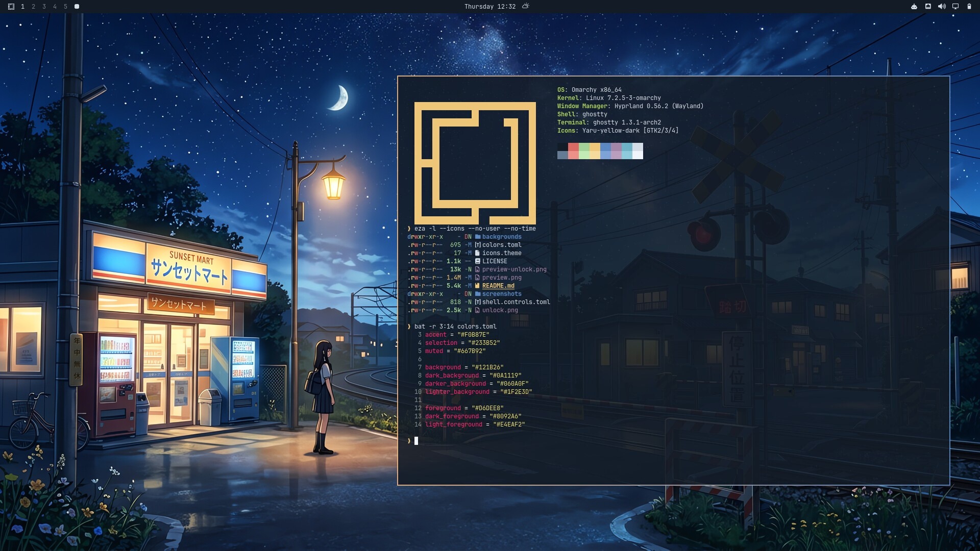
Task: Click the weather icon beside the clock
Action: click(x=526, y=6)
